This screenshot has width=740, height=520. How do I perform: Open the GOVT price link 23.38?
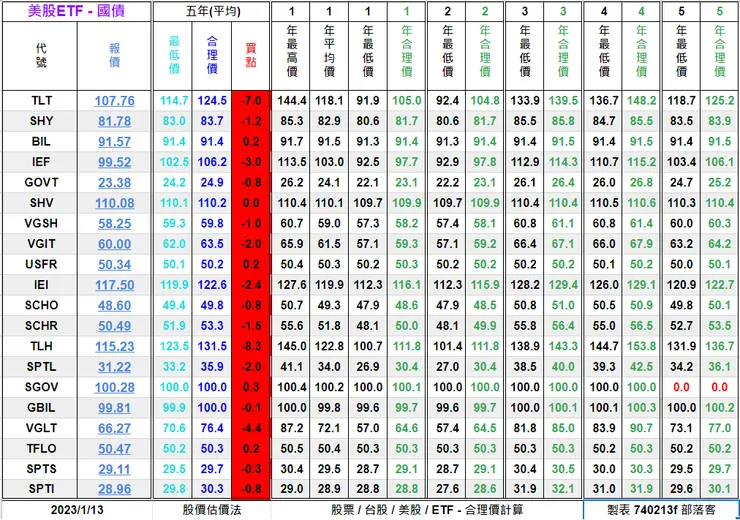coord(114,183)
